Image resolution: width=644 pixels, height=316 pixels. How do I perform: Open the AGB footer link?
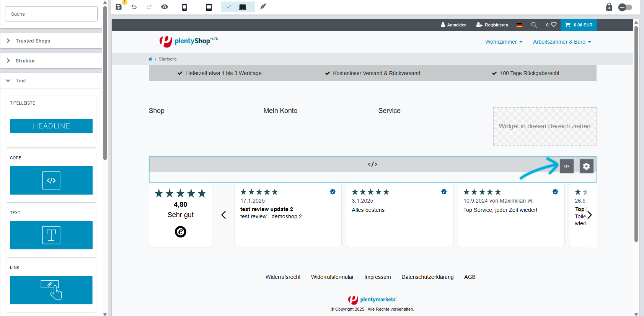(470, 277)
